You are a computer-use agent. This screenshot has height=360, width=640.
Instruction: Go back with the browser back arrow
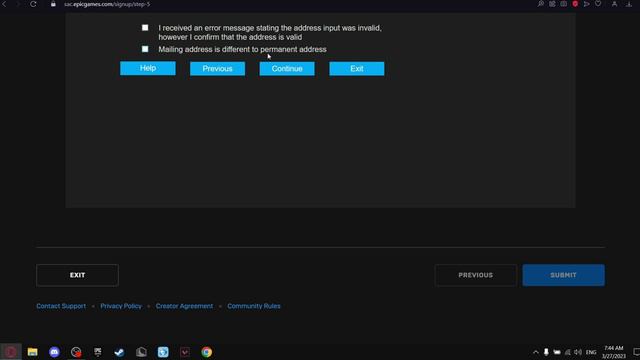[x=4, y=4]
